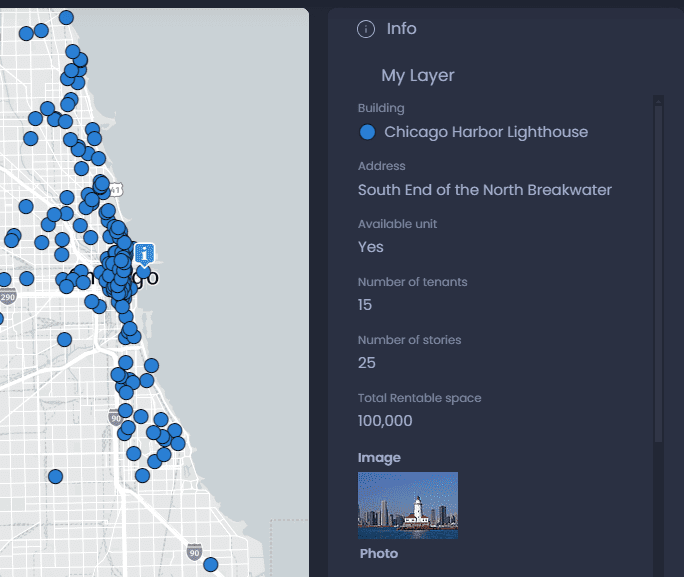Image resolution: width=684 pixels, height=577 pixels.
Task: Click the Photo caption under the image
Action: point(379,553)
